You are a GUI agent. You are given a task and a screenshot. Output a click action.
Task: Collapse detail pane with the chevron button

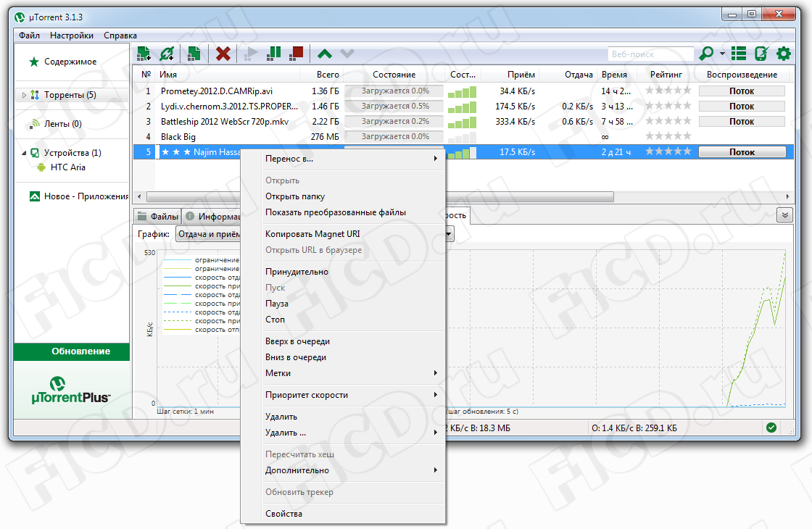coord(784,215)
